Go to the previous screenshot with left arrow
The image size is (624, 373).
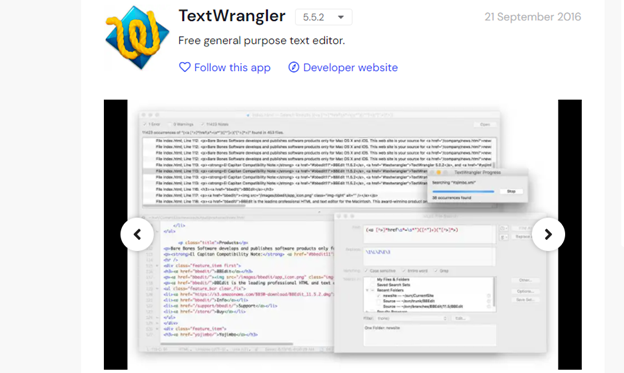pyautogui.click(x=137, y=234)
